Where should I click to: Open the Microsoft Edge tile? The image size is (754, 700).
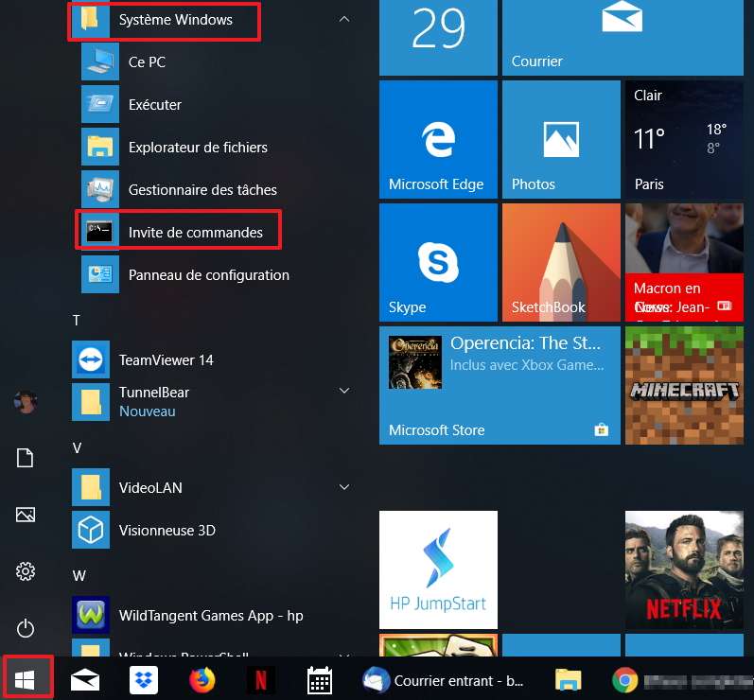coord(438,138)
